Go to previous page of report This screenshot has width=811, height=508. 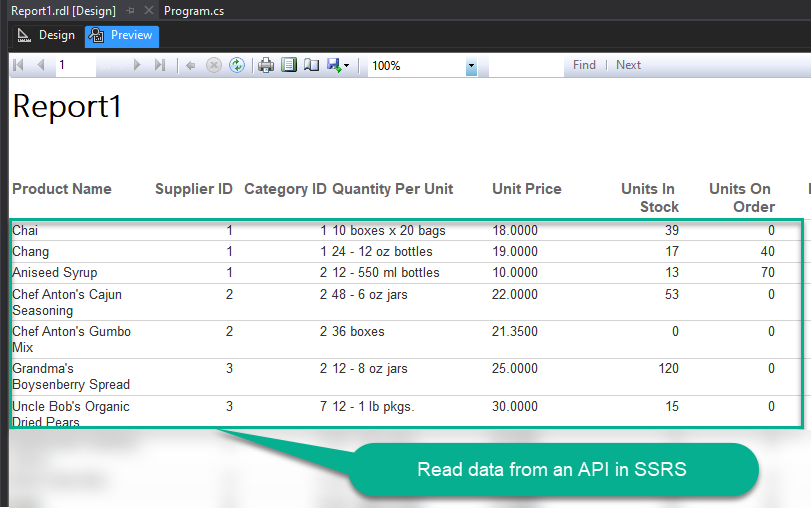point(41,65)
